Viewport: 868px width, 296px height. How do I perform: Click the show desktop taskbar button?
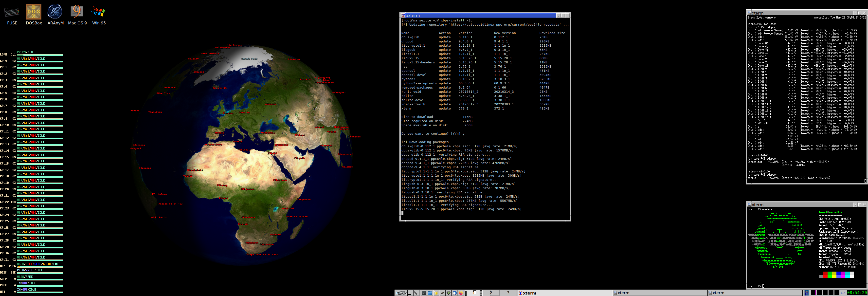(x=410, y=293)
